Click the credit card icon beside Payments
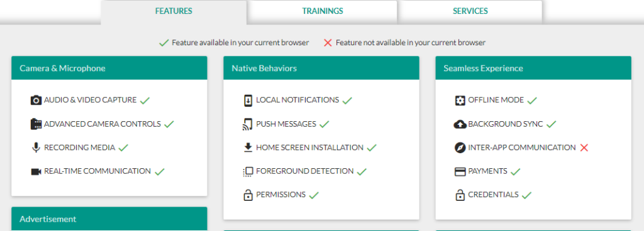Screen dimensions: 644x231 [x=460, y=171]
